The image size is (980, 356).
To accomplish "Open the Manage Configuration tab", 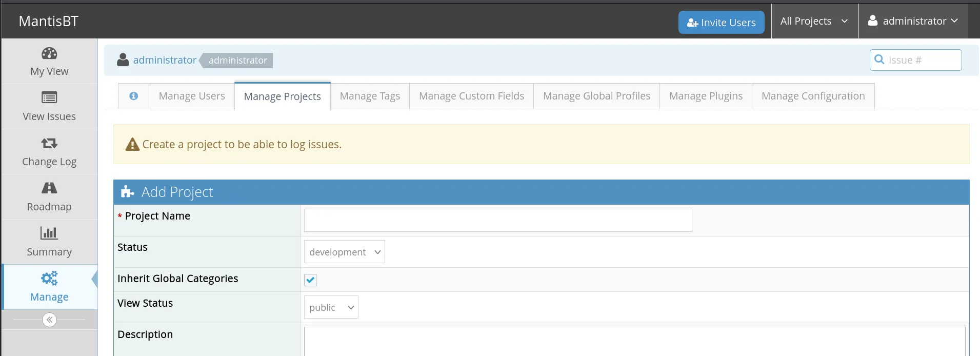I will point(813,96).
